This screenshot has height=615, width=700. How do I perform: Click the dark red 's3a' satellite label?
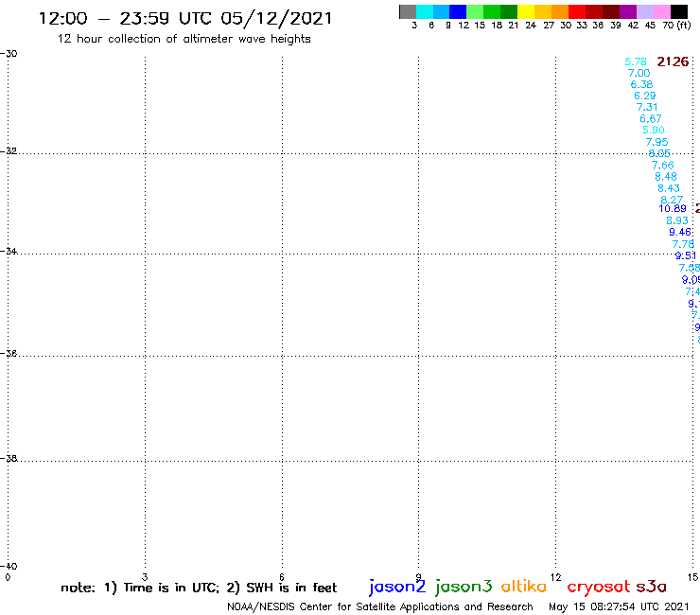[x=652, y=587]
